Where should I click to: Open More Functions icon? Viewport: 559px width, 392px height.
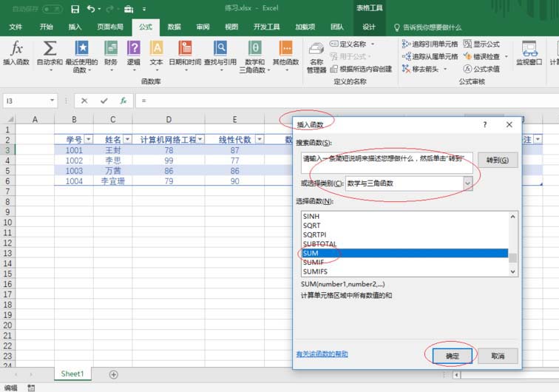(x=286, y=48)
